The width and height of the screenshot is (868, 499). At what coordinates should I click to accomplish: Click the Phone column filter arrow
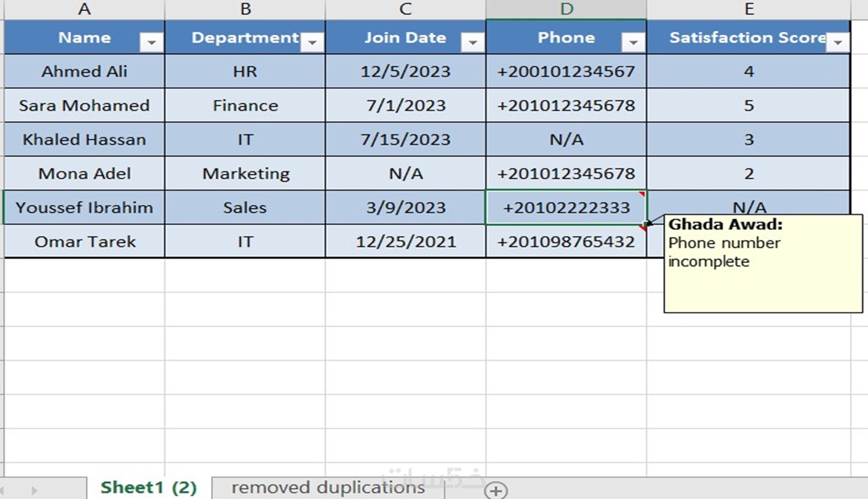tap(633, 43)
